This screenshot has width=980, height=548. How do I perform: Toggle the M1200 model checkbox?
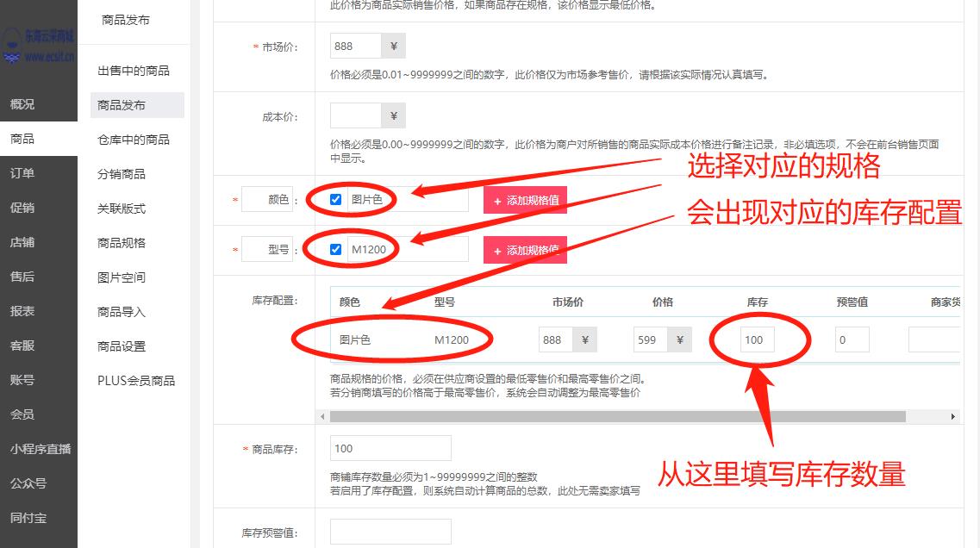(x=336, y=250)
